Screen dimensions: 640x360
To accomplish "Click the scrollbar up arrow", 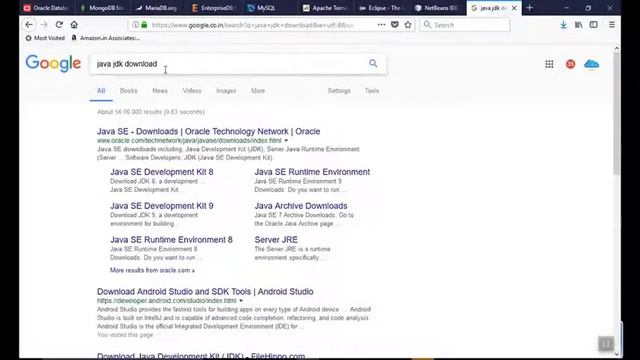I will pyautogui.click(x=616, y=48).
